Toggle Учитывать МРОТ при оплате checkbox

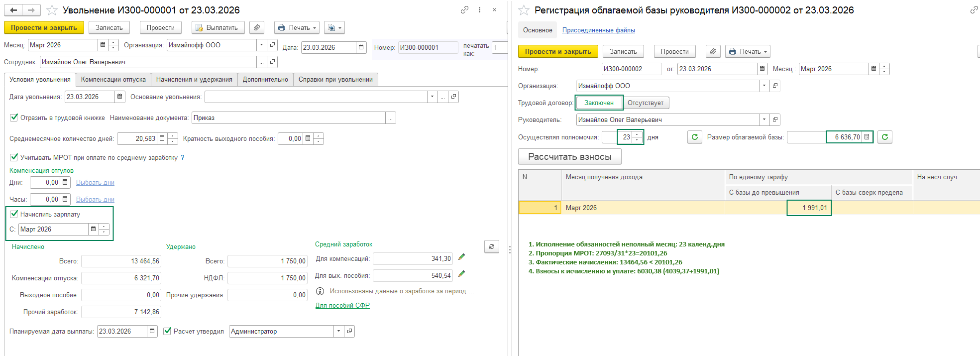pos(14,157)
